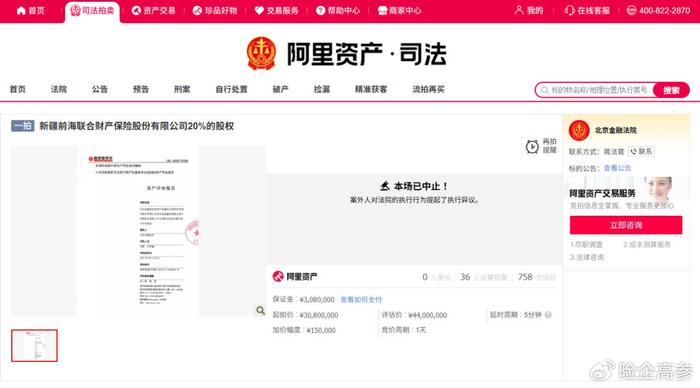Click the 758 次围观 counter
This screenshot has height=388, width=700.
pyautogui.click(x=537, y=277)
